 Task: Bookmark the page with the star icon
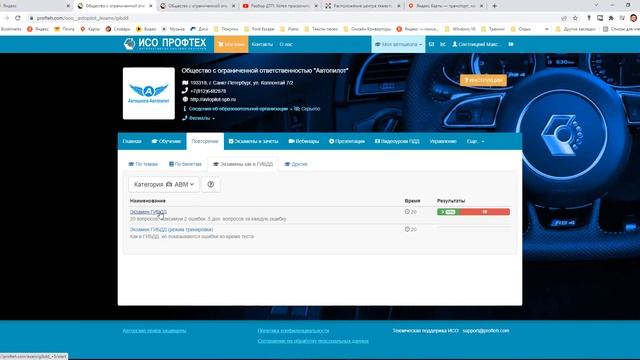click(x=576, y=18)
